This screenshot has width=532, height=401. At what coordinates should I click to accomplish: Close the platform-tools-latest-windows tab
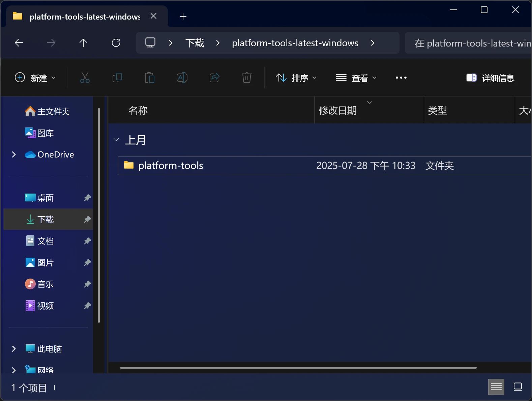tap(153, 16)
